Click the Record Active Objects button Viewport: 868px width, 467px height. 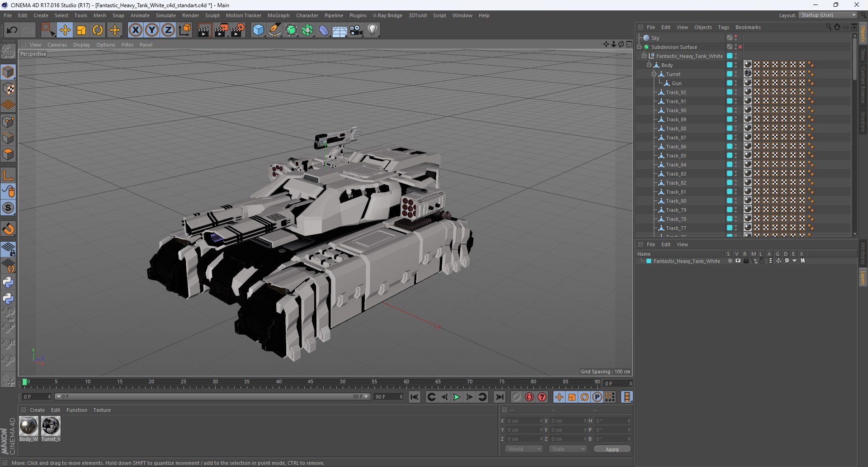click(517, 397)
